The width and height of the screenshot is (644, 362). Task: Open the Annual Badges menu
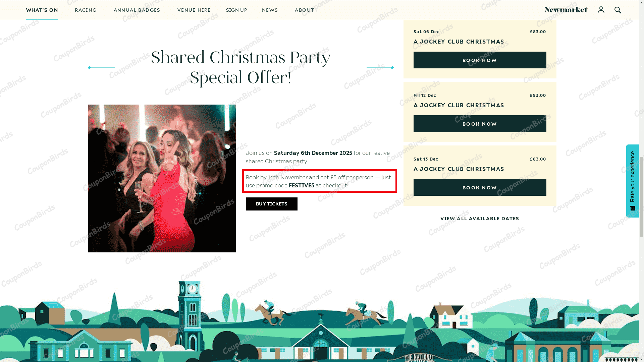[x=137, y=10]
